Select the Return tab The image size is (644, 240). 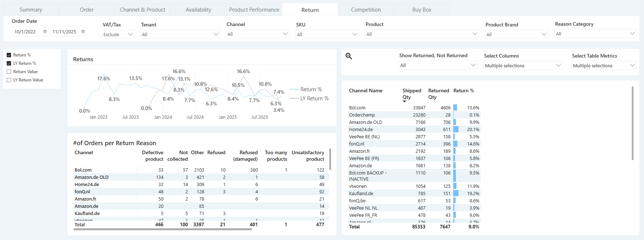[x=310, y=10]
